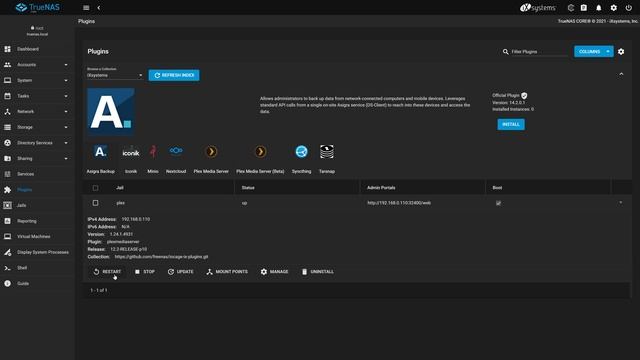Screen dimensions: 640x360
Task: Select the Minio plugin icon
Action: point(153,151)
